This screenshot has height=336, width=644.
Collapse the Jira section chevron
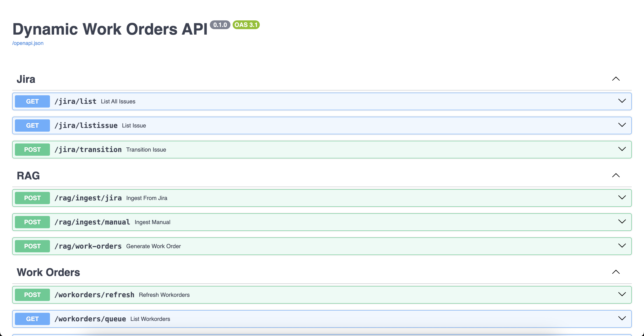pyautogui.click(x=616, y=79)
